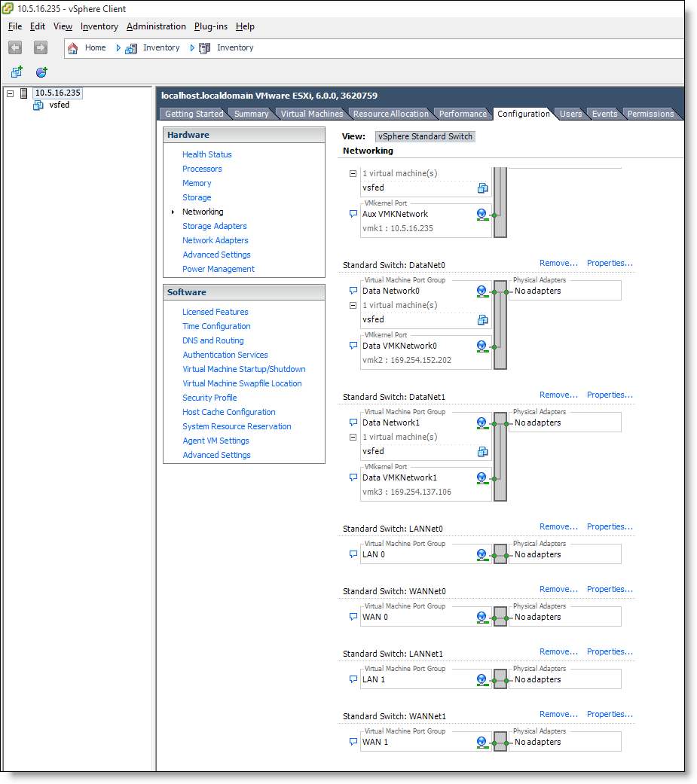697x784 pixels.
Task: Collapse virtual machines list under Data Network0
Action: [x=353, y=305]
